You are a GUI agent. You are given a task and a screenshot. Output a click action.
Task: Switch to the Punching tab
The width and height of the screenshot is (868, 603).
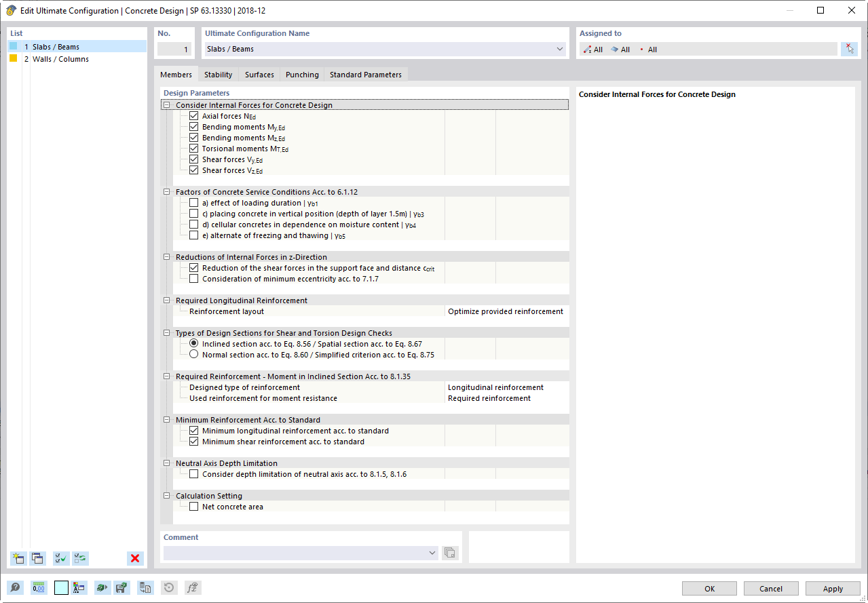(301, 75)
